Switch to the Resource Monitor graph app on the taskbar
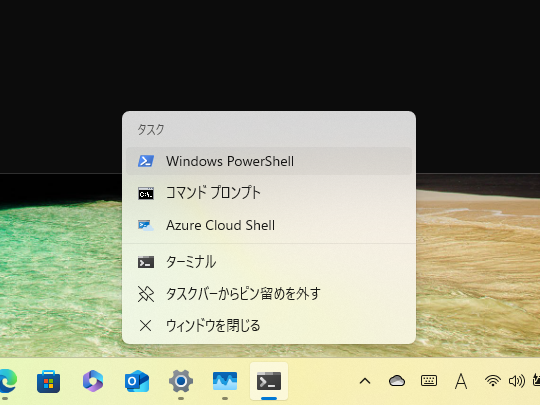The image size is (540, 405). [225, 381]
